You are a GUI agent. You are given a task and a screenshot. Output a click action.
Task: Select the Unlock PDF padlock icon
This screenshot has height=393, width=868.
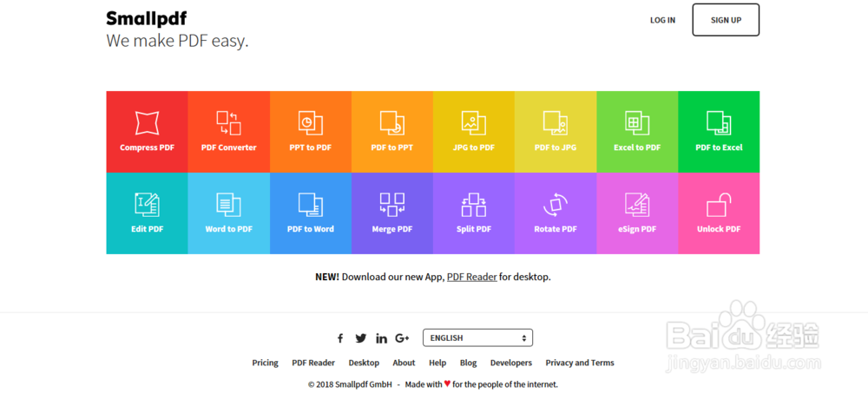pyautogui.click(x=719, y=205)
